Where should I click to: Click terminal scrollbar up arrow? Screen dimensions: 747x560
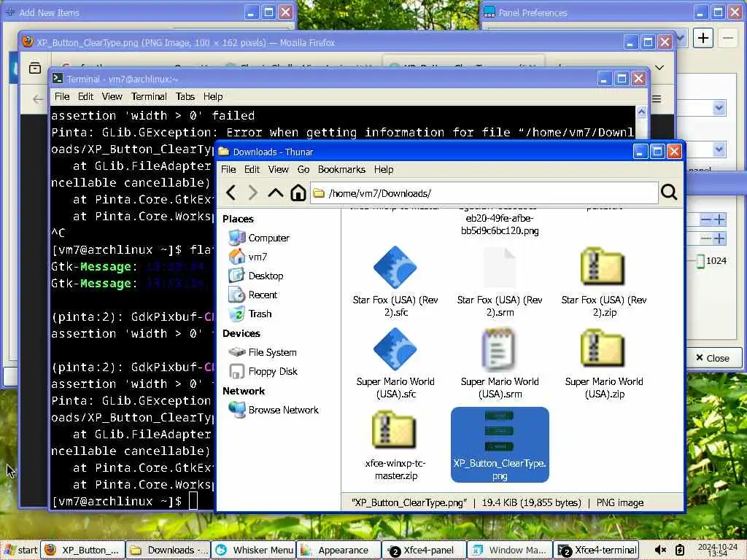click(641, 112)
